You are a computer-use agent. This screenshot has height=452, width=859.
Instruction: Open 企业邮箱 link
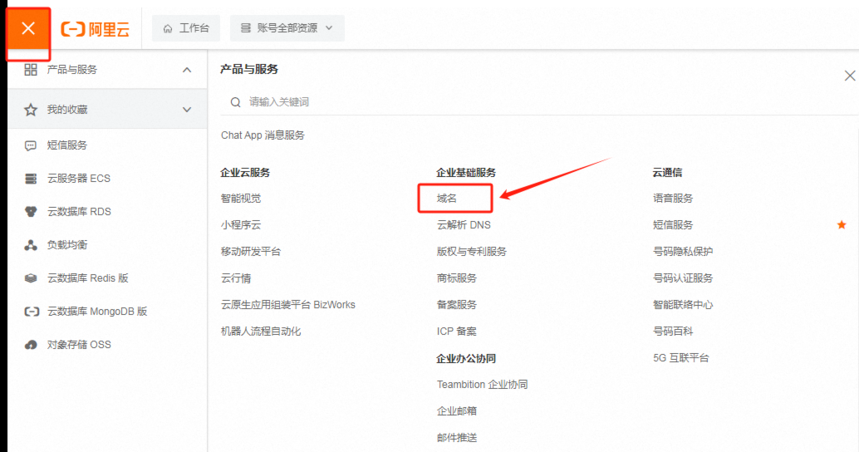coord(457,411)
